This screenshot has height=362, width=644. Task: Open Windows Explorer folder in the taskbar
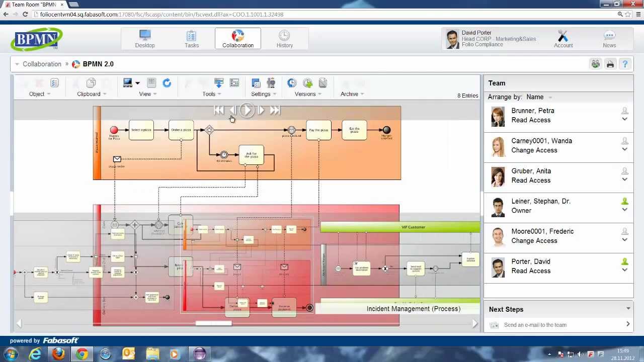coord(153,353)
